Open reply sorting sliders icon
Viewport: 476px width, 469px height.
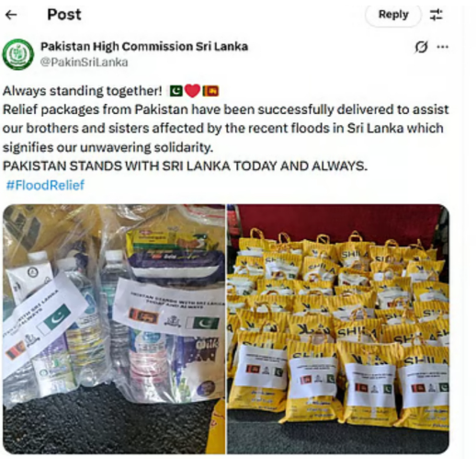(x=436, y=15)
